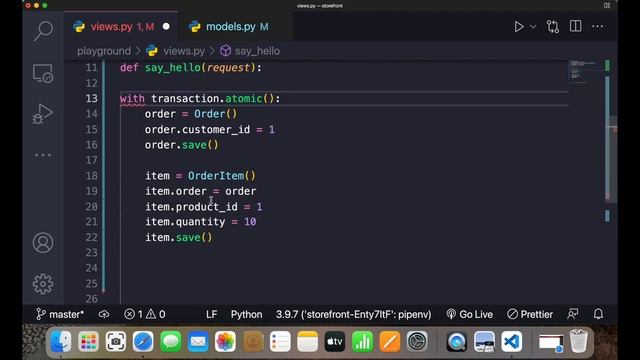Show additional activity bar views (ellipsis)
The image size is (640, 360).
pos(43,155)
